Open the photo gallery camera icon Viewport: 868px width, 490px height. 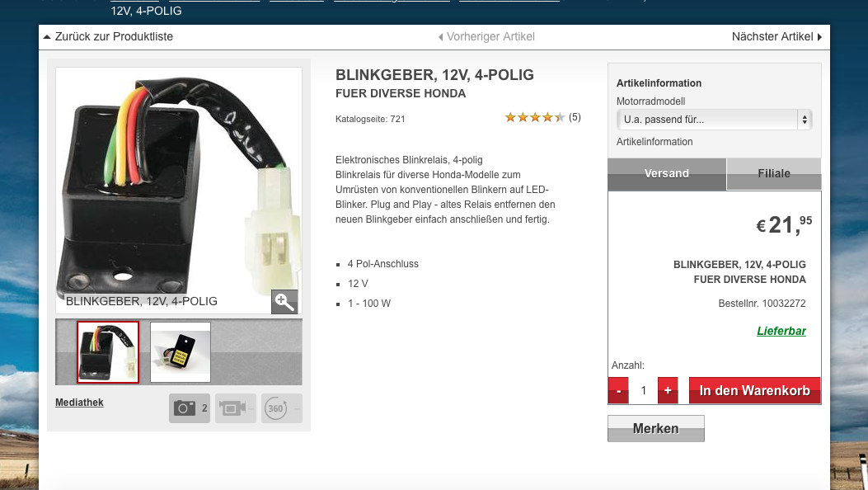point(190,408)
